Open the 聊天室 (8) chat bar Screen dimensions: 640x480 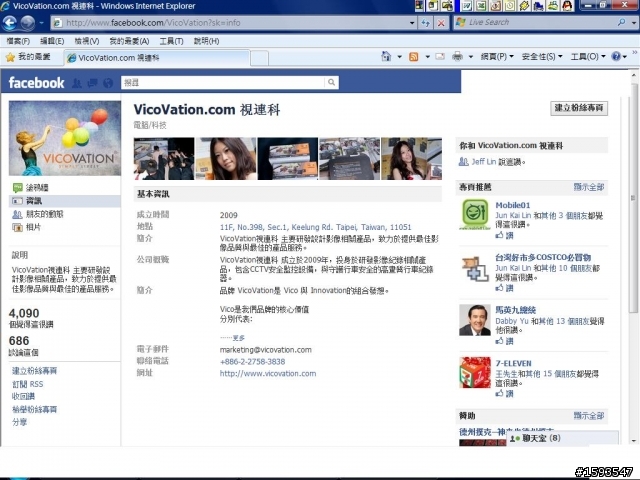pos(562,438)
